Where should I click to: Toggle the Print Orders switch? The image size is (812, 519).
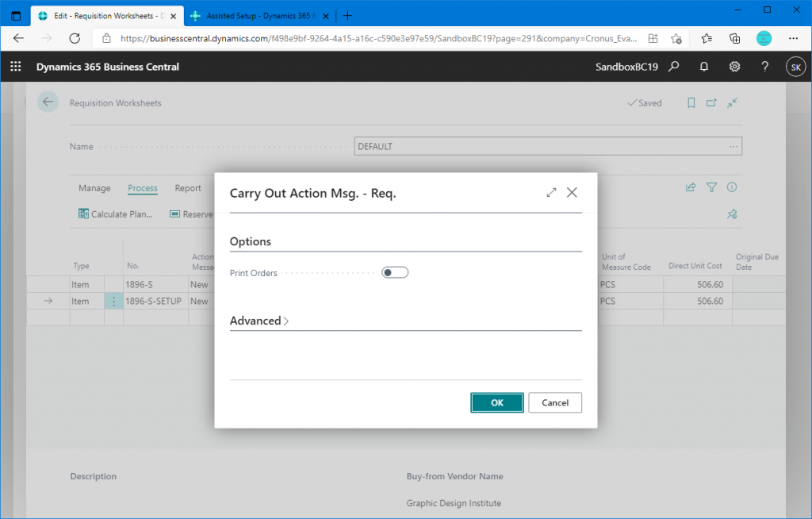(x=394, y=273)
